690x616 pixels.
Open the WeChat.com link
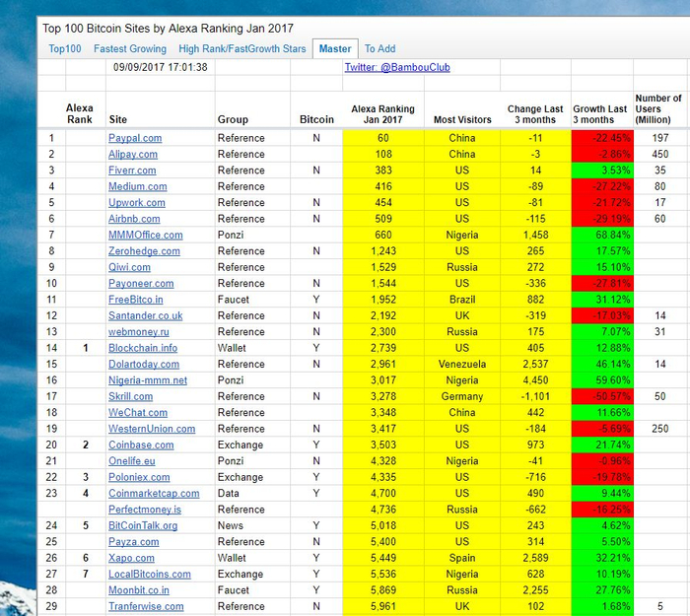138,413
